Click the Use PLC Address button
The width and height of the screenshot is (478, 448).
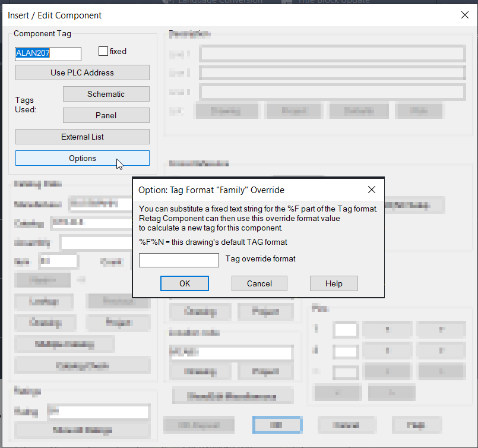pos(82,72)
